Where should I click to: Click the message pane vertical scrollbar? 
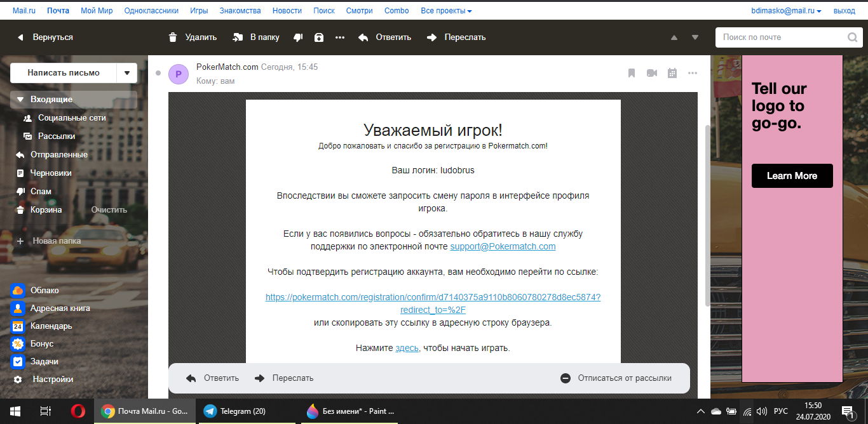[x=707, y=216]
